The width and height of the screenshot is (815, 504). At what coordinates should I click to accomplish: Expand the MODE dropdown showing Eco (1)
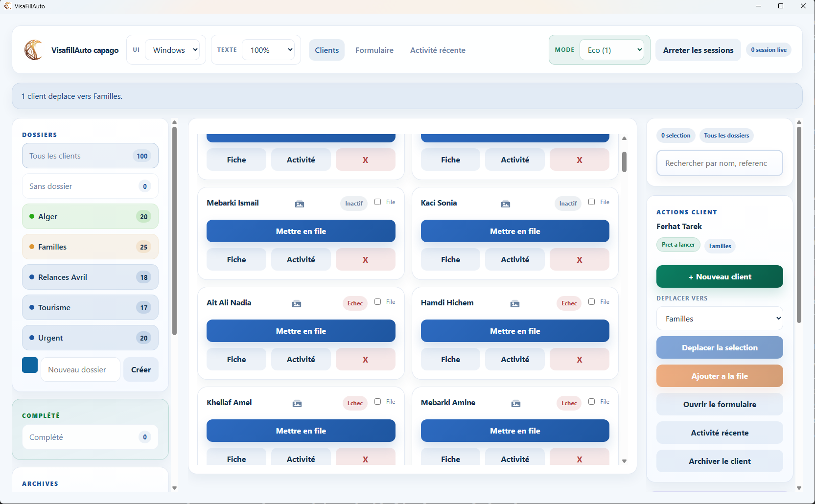(612, 49)
